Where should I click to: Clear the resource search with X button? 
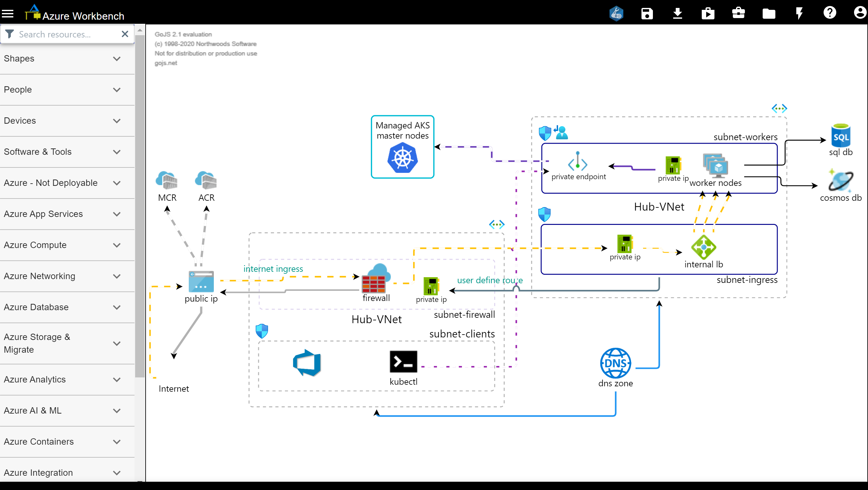[x=125, y=34]
